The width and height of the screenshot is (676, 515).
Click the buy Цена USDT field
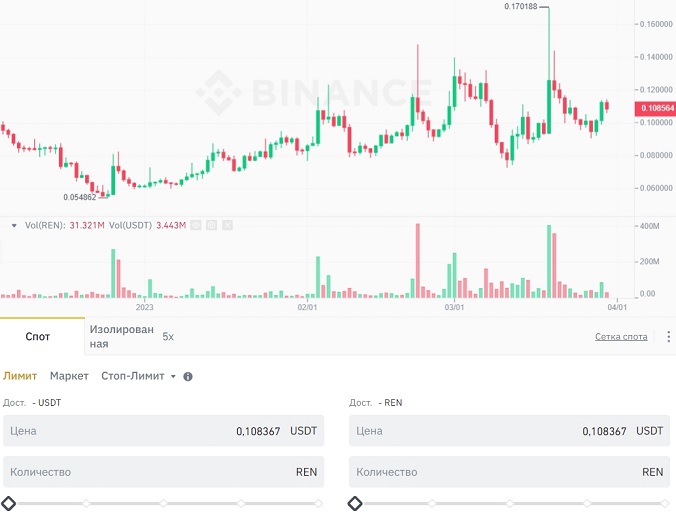pyautogui.click(x=163, y=431)
